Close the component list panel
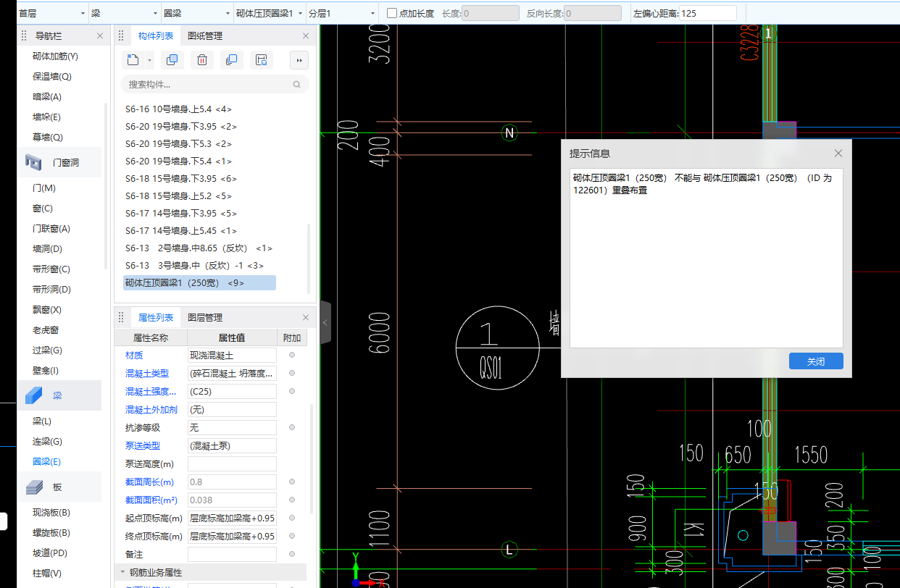Image resolution: width=900 pixels, height=588 pixels. point(306,35)
